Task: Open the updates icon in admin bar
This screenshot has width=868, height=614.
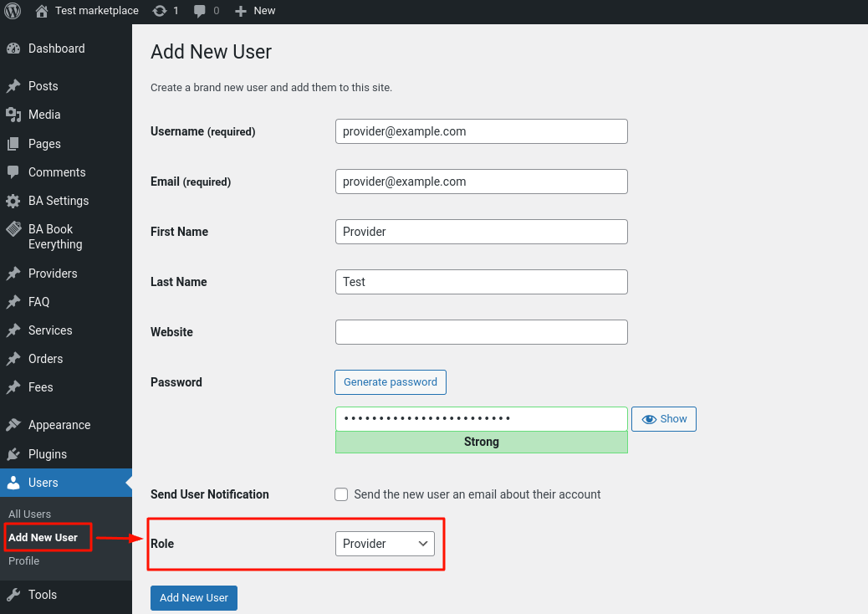Action: point(160,11)
